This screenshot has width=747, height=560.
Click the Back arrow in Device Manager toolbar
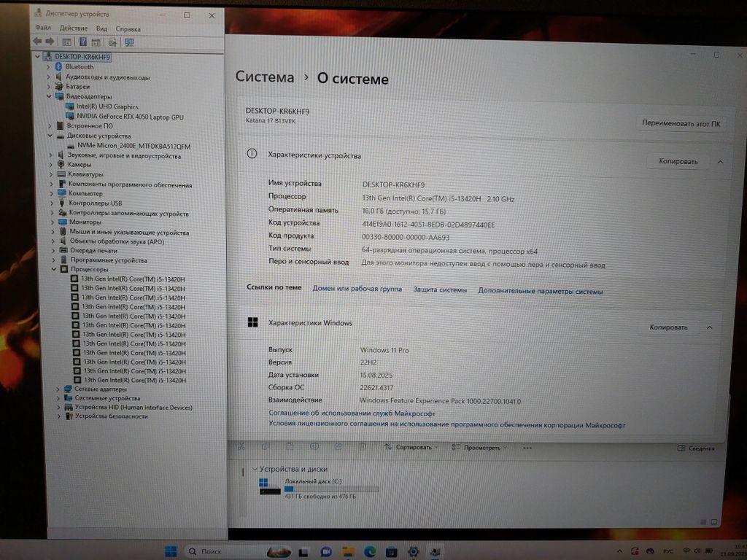click(37, 42)
